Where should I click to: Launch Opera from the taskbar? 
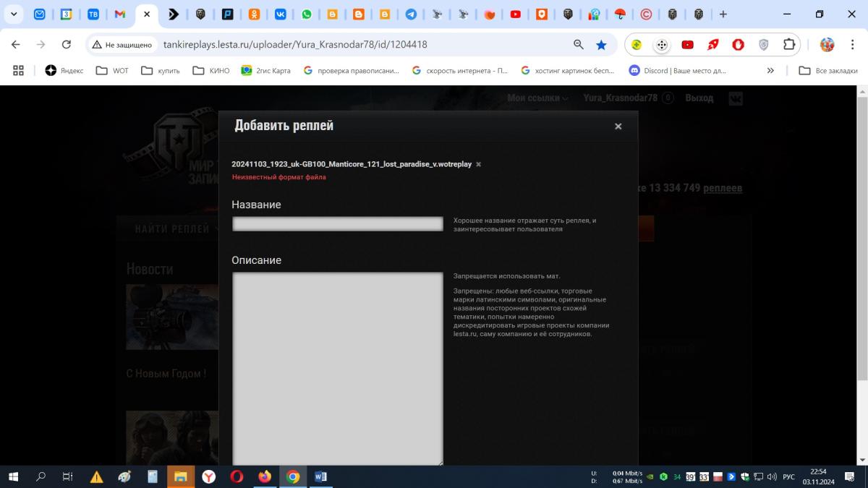pyautogui.click(x=237, y=477)
